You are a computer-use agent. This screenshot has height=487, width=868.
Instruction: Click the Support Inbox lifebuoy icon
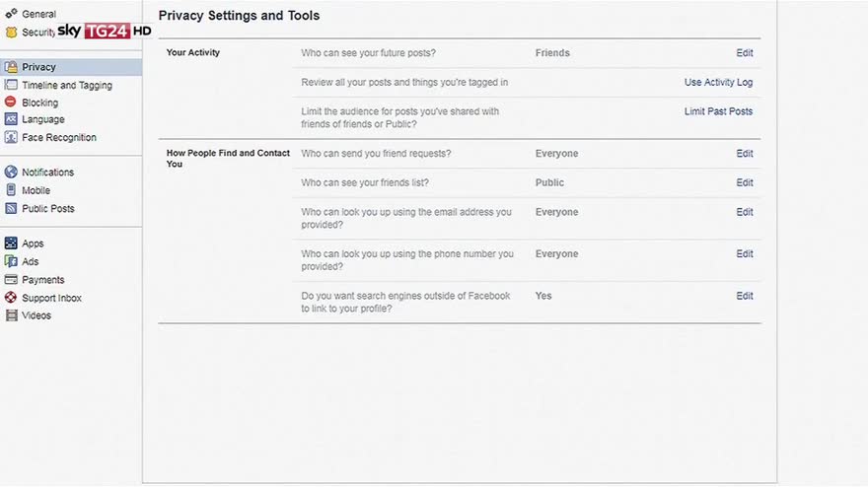coord(11,298)
